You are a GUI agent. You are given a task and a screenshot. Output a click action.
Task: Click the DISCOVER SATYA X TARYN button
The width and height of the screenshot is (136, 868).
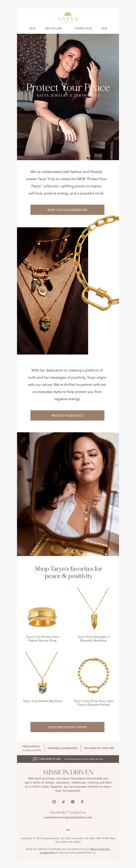tap(67, 727)
